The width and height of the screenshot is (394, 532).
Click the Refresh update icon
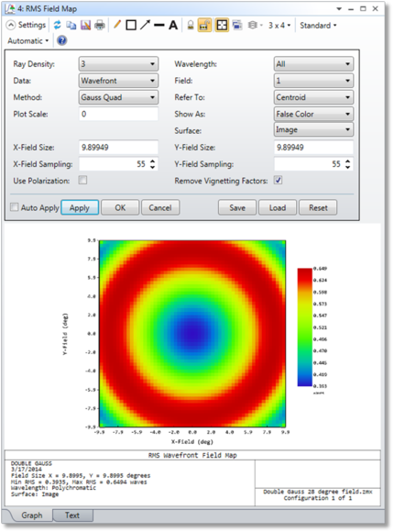58,25
